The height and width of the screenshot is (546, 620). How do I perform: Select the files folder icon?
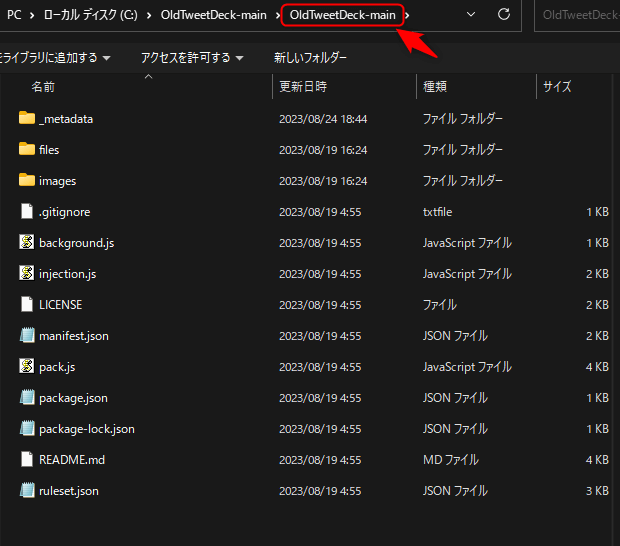[x=27, y=149]
